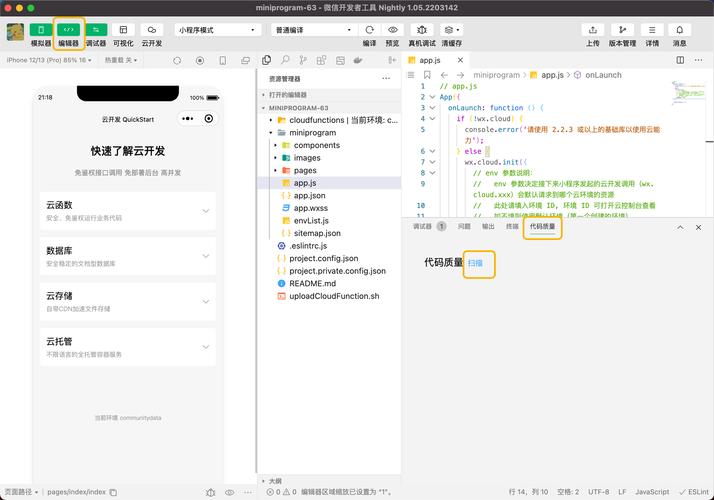Screen dimensions: 714x500
Task: Open uploadCloudFunction.sh file
Action: pyautogui.click(x=329, y=296)
